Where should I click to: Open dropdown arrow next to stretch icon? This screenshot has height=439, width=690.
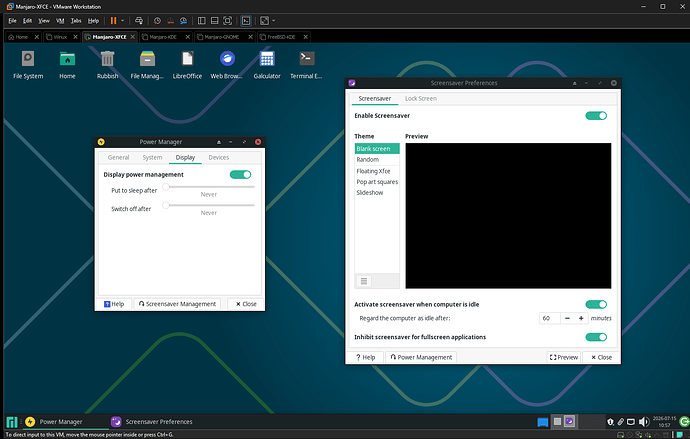[273, 21]
